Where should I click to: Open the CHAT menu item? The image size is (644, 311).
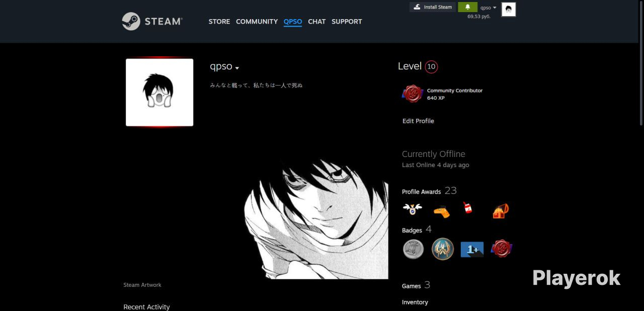click(x=317, y=22)
